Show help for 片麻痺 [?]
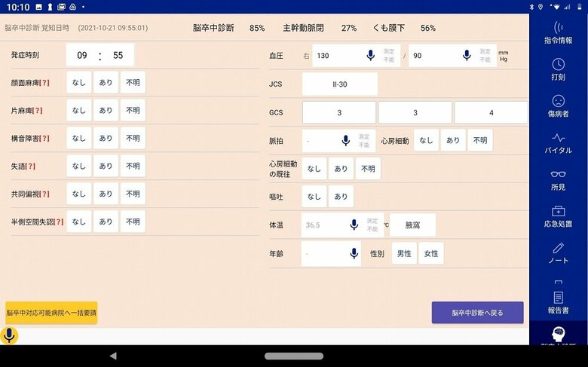This screenshot has width=588, height=367. point(37,111)
